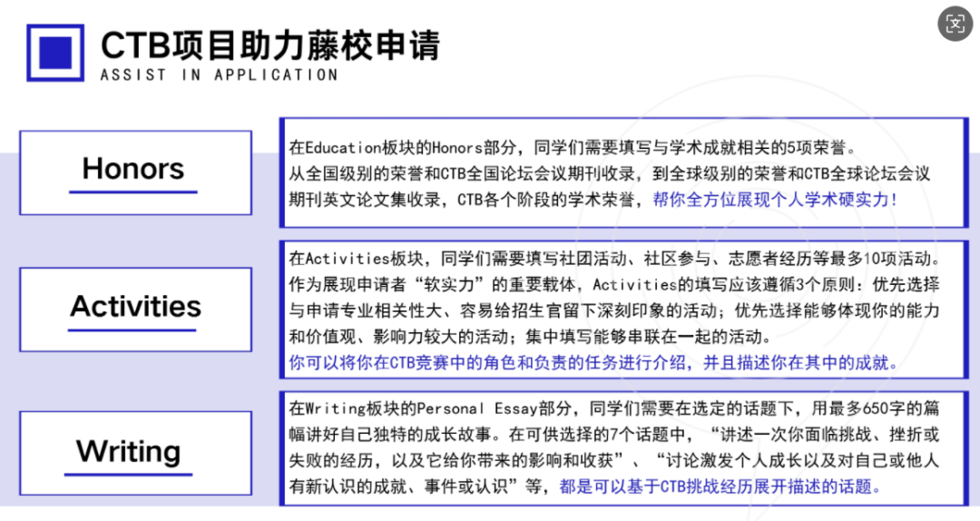Click the line starting 从全国级别的荣誉和CTB全国论坛
The image size is (980, 521).
[610, 173]
